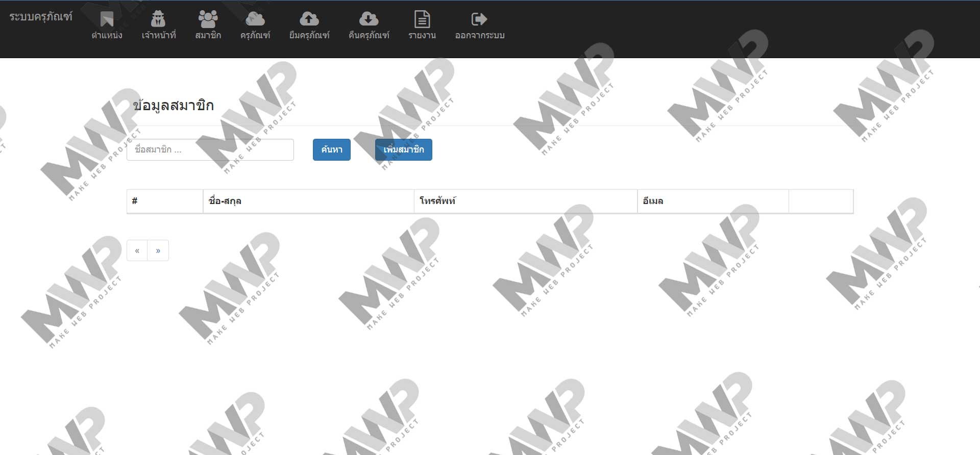Viewport: 980px width, 455px height.
Task: Open ยืมครุภัณฑ์ cloud upload icon
Action: (309, 19)
